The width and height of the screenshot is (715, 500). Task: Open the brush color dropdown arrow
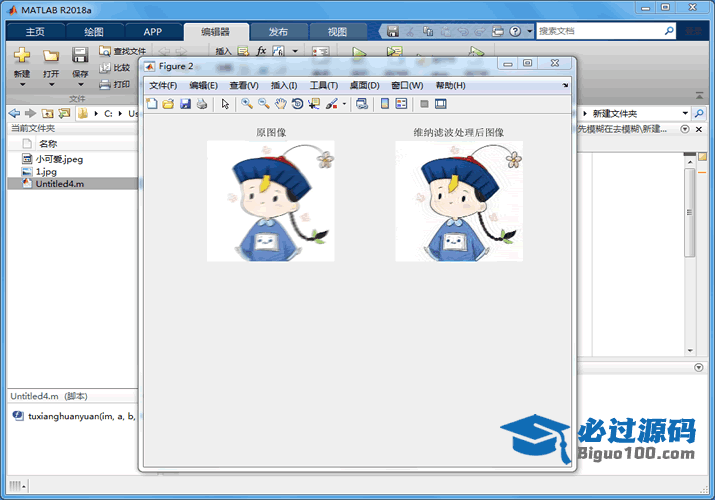pos(344,104)
